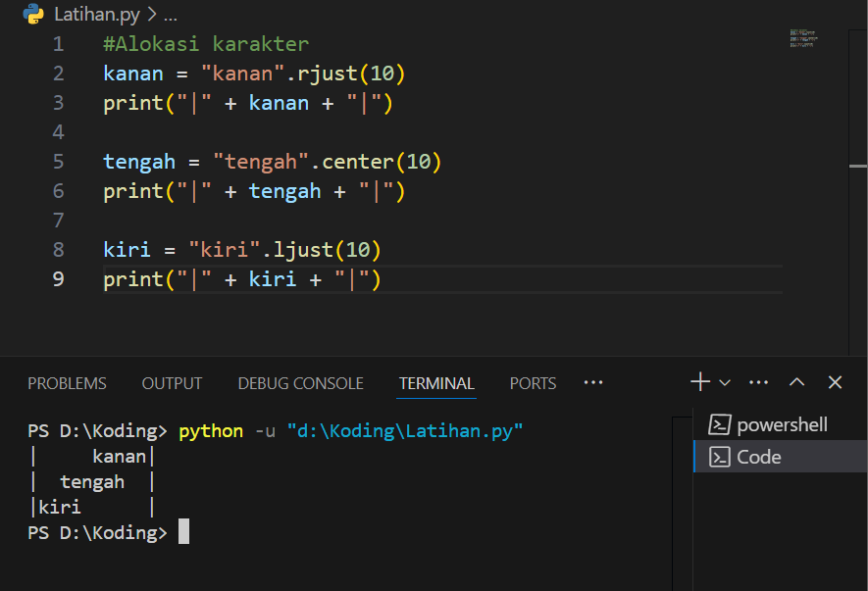
Task: Create a new terminal with the plus icon
Action: (698, 381)
